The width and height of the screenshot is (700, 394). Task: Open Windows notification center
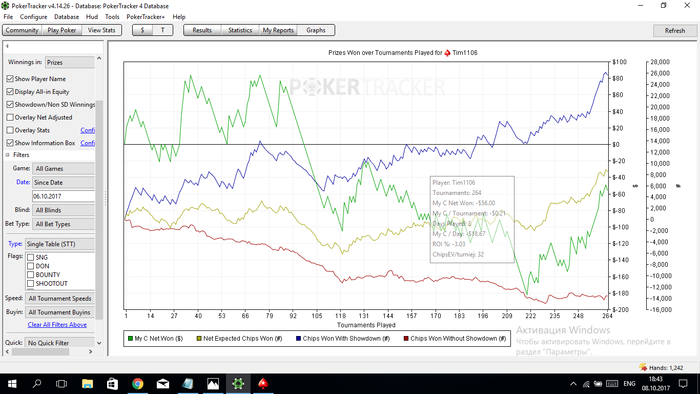coord(683,384)
